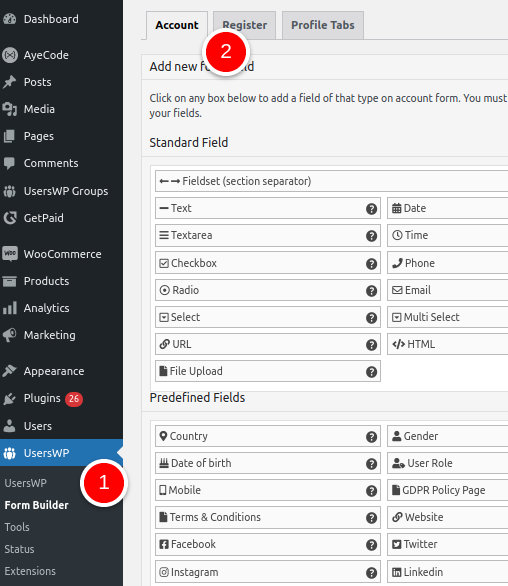This screenshot has height=586, width=508.
Task: Open UsersWP submenu settings link
Action: coord(25,483)
